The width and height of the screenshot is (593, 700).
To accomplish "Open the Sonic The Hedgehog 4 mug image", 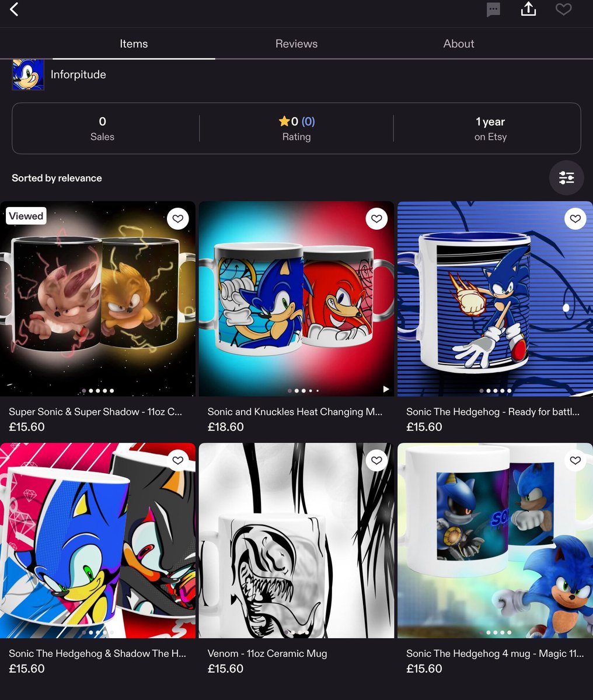I will 495,541.
